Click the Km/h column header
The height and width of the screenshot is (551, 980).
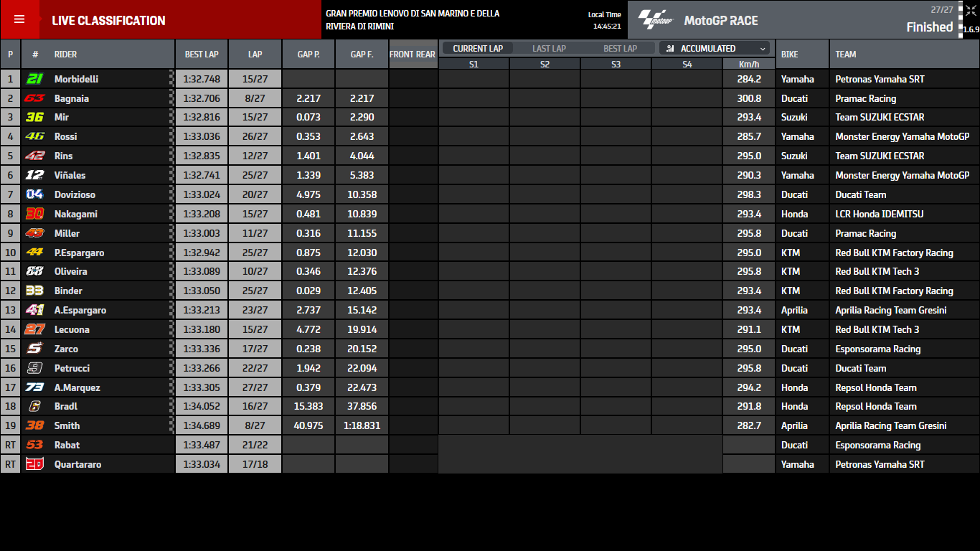[x=749, y=64]
